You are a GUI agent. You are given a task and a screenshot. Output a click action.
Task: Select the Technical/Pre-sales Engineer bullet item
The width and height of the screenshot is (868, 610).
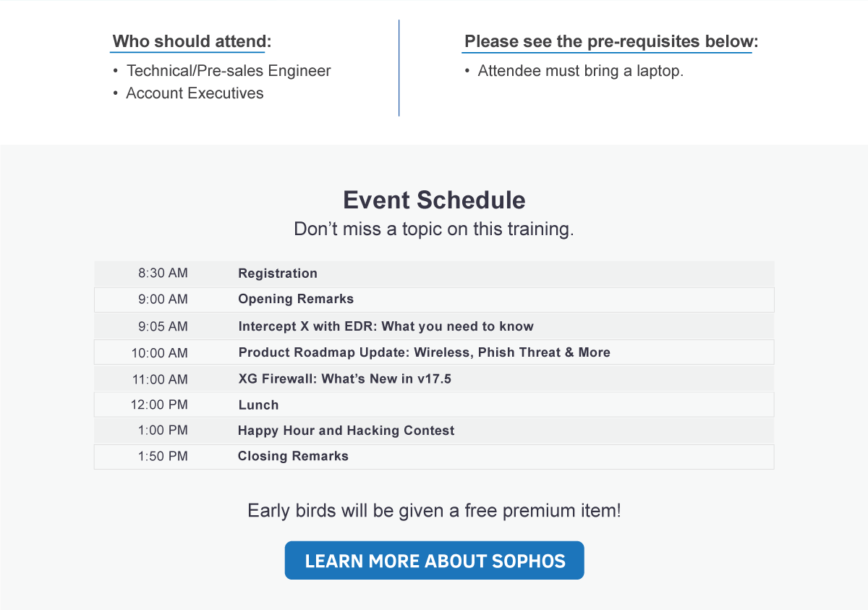click(228, 71)
